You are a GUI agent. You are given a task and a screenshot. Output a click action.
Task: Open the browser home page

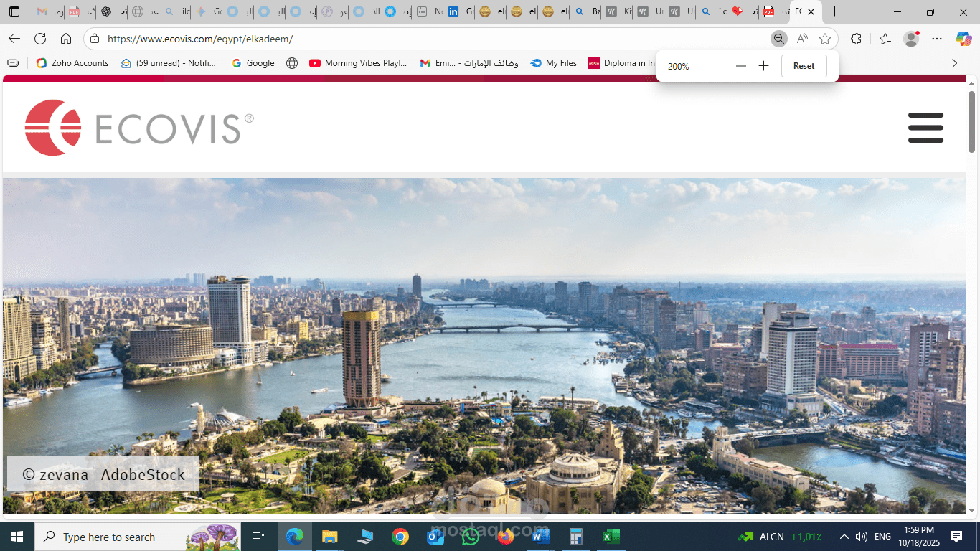[66, 39]
